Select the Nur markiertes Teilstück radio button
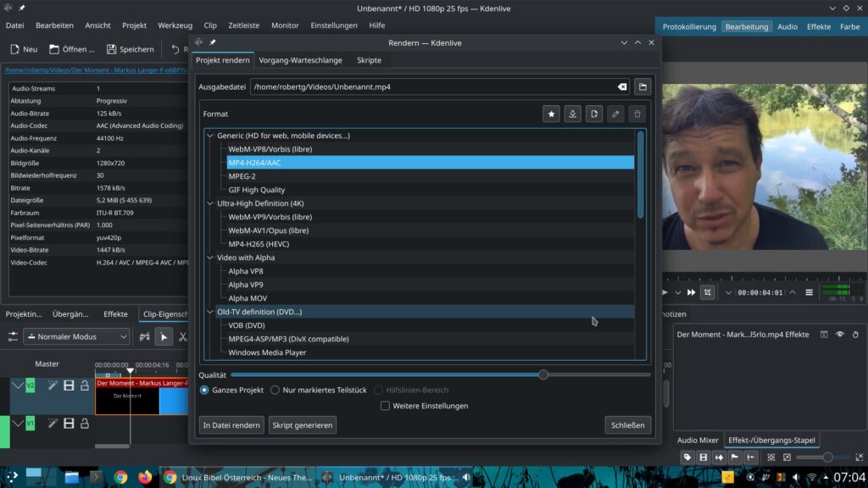 (275, 390)
